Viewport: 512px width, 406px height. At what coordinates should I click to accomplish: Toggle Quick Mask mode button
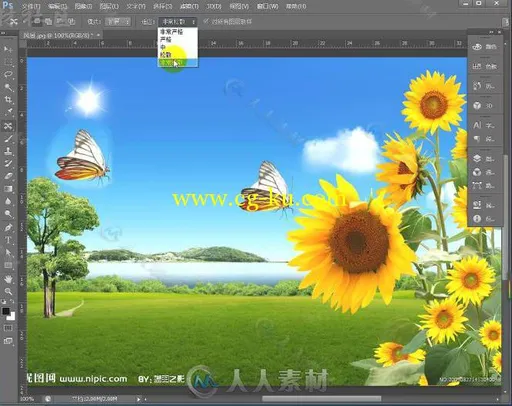pyautogui.click(x=8, y=328)
